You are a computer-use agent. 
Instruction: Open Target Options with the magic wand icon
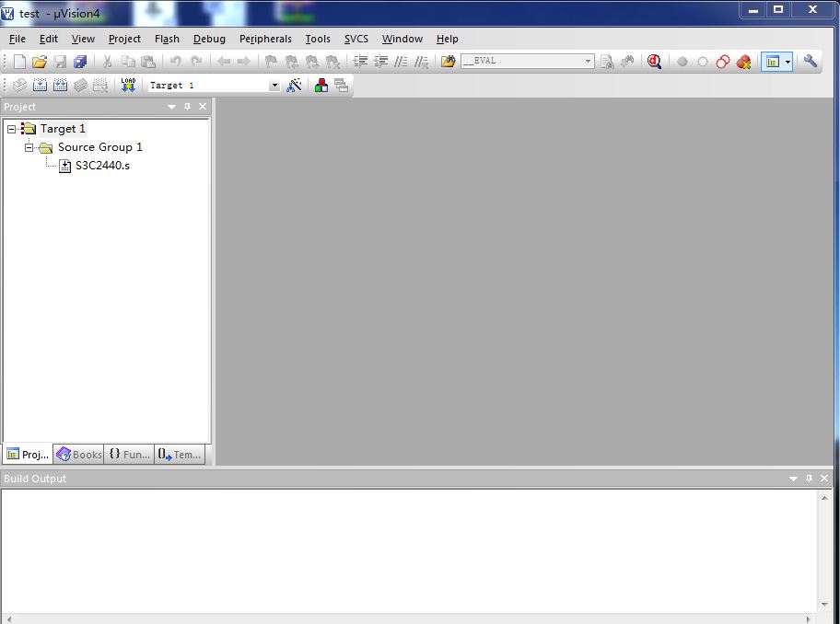point(294,85)
